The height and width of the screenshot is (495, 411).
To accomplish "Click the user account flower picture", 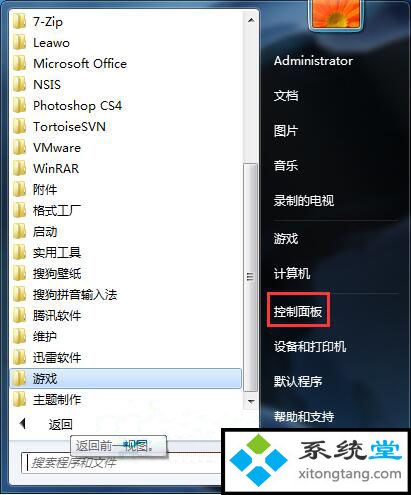I will 335,14.
